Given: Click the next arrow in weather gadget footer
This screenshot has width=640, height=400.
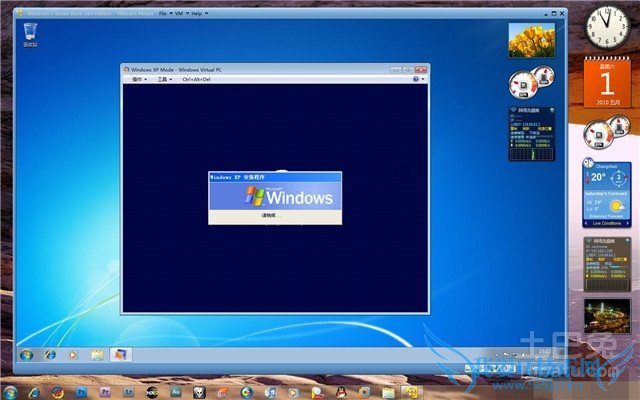Looking at the screenshot, I should [x=627, y=224].
